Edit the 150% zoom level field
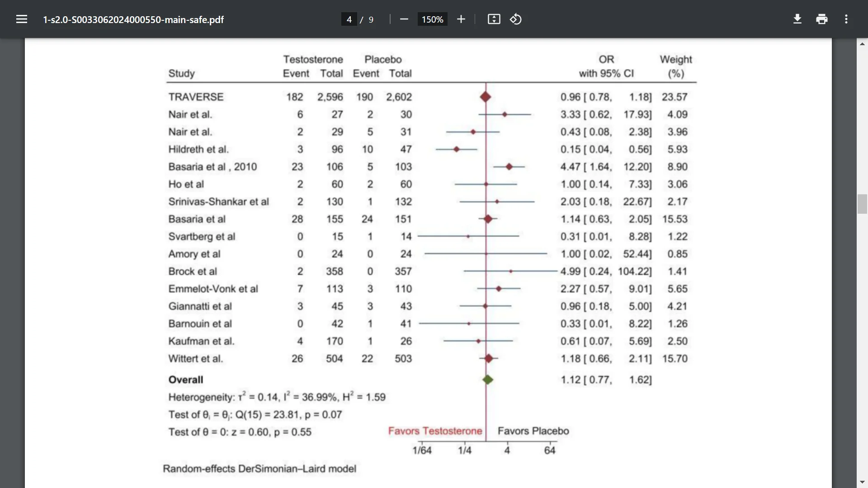This screenshot has width=868, height=488. 432,19
